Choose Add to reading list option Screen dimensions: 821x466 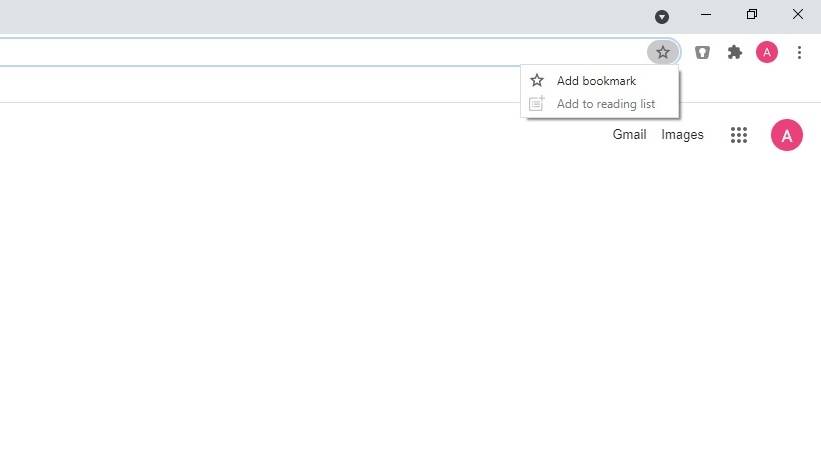606,104
